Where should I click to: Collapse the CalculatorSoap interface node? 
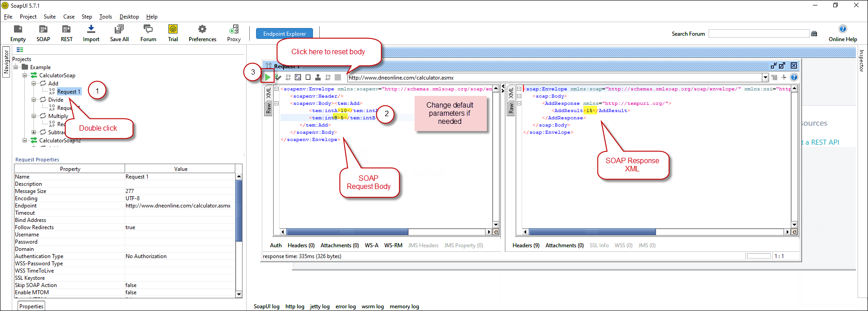(x=25, y=75)
